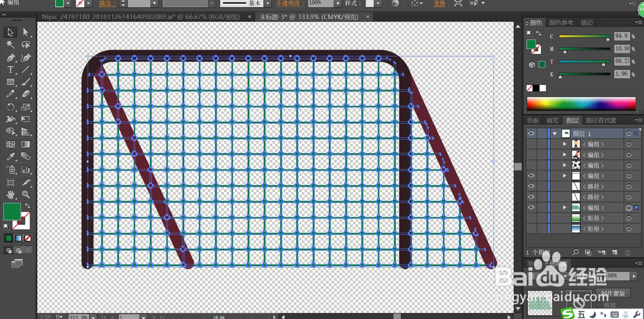
Task: Select the Mesh tool
Action: (11, 144)
